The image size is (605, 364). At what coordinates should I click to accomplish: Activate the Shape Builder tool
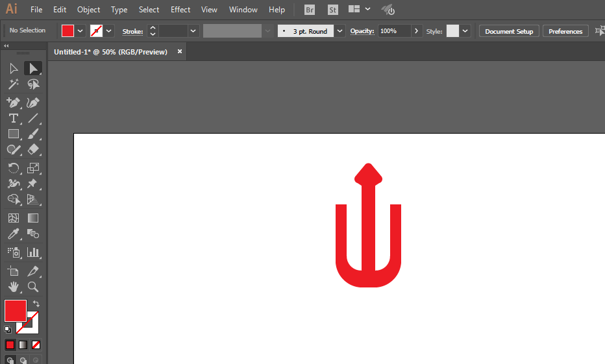14,199
